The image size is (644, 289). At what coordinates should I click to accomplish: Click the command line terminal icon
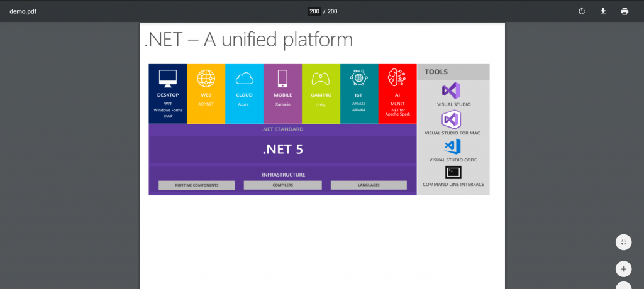tap(453, 172)
